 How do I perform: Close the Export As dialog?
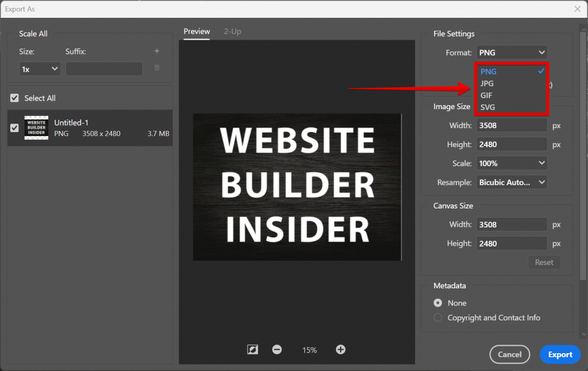pos(577,9)
